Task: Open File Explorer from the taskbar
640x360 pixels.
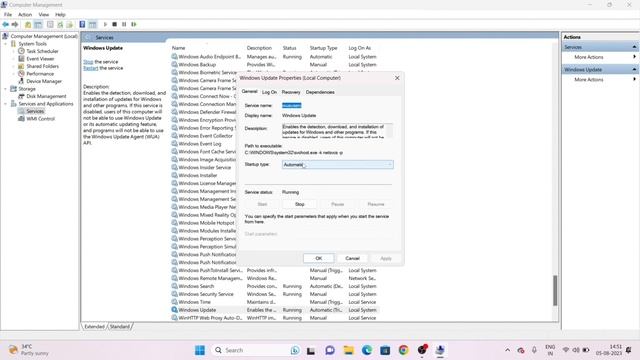Action: click(x=349, y=350)
